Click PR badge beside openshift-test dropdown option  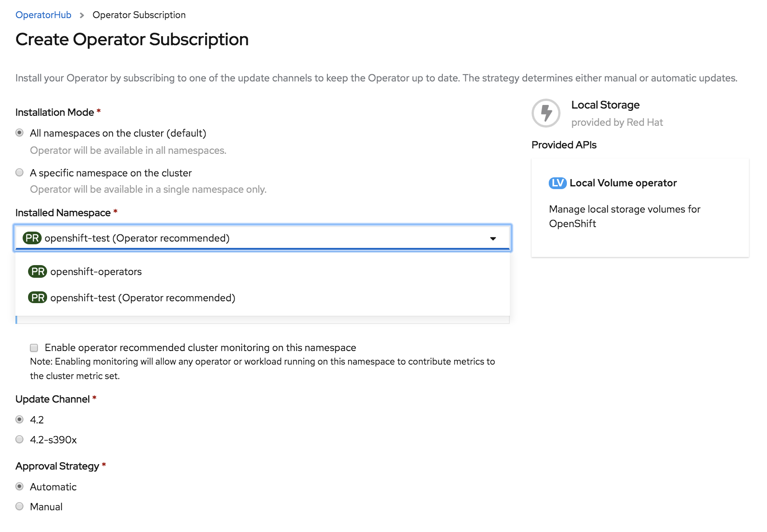(x=38, y=298)
